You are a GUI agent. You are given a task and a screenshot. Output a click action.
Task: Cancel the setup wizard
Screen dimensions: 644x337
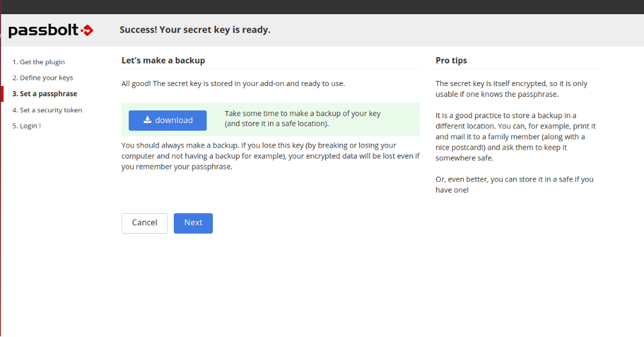coord(144,223)
